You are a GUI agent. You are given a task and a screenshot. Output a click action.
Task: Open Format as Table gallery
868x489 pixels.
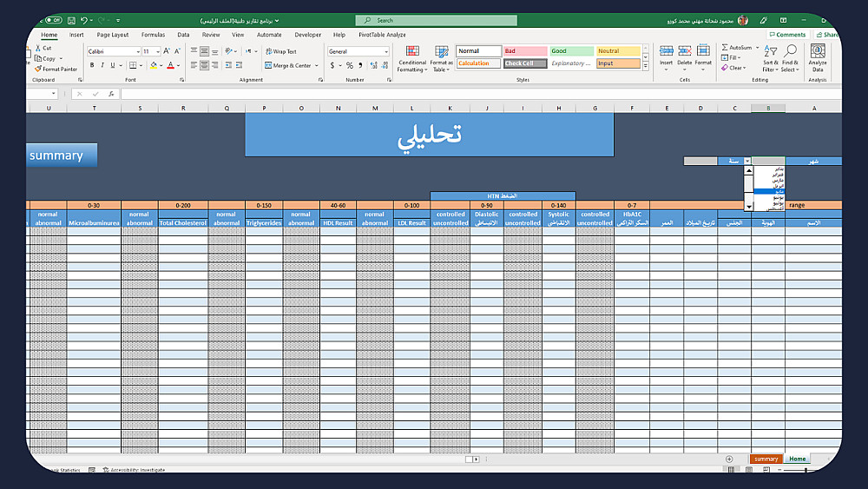(441, 59)
